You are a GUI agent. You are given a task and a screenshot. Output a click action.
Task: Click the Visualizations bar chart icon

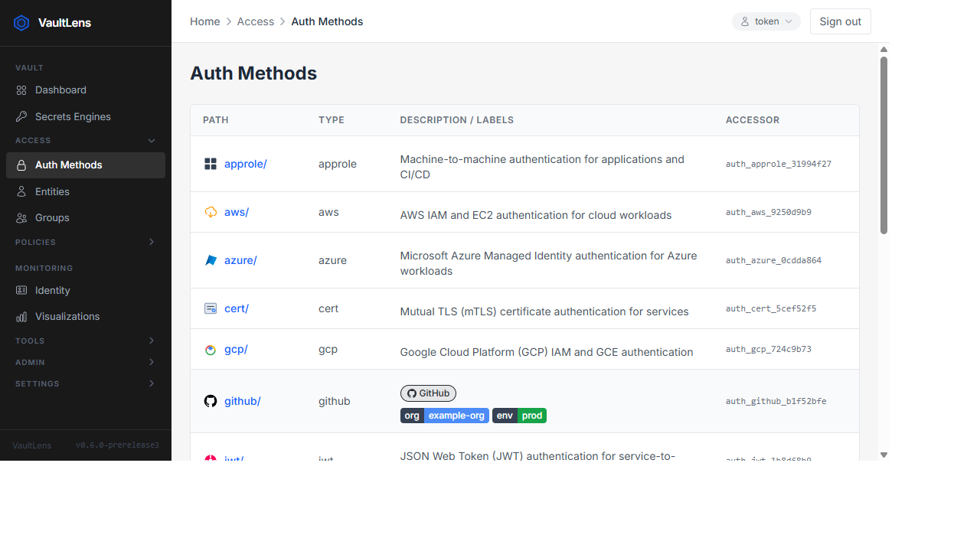click(21, 317)
